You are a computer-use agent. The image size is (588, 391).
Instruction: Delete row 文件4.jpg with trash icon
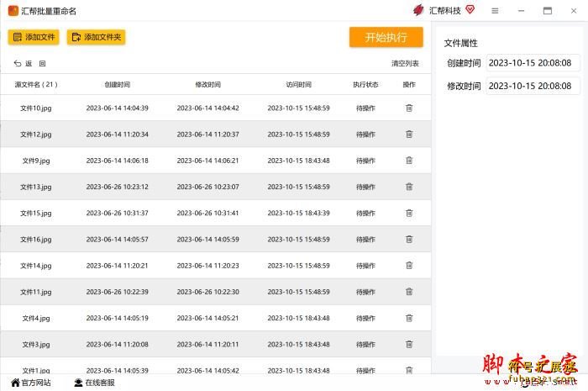tap(409, 318)
